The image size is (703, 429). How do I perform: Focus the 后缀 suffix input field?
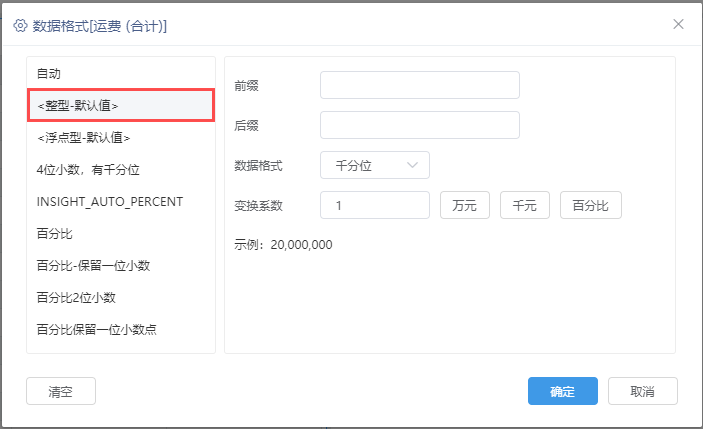tap(420, 125)
